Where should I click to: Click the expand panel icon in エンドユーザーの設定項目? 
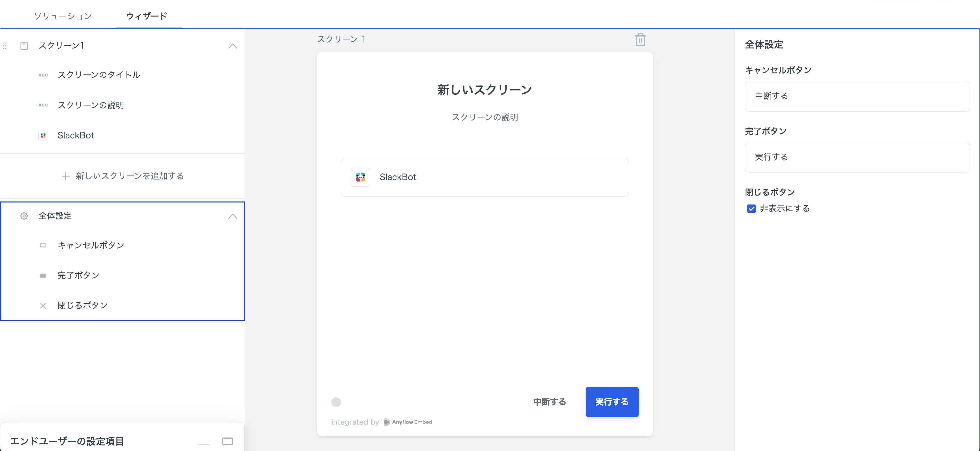[227, 441]
